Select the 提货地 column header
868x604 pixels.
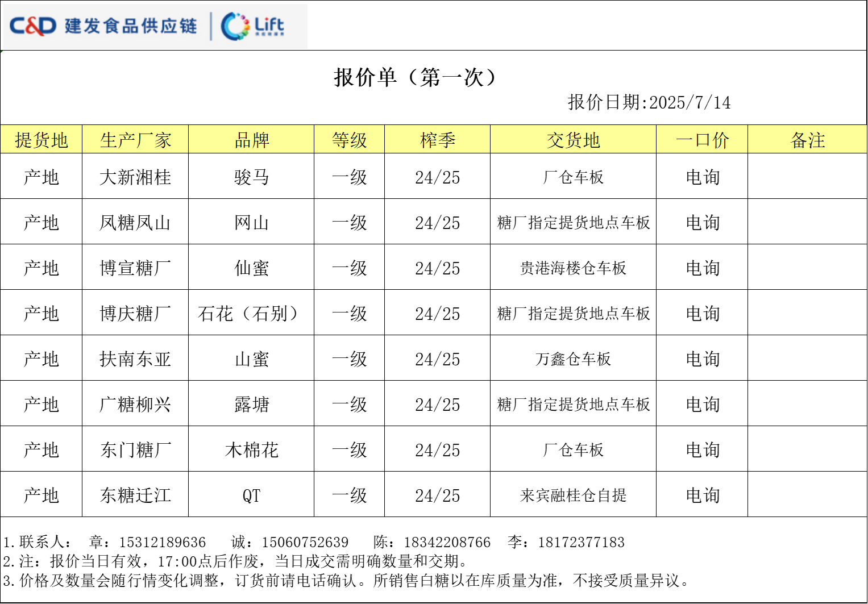point(41,140)
